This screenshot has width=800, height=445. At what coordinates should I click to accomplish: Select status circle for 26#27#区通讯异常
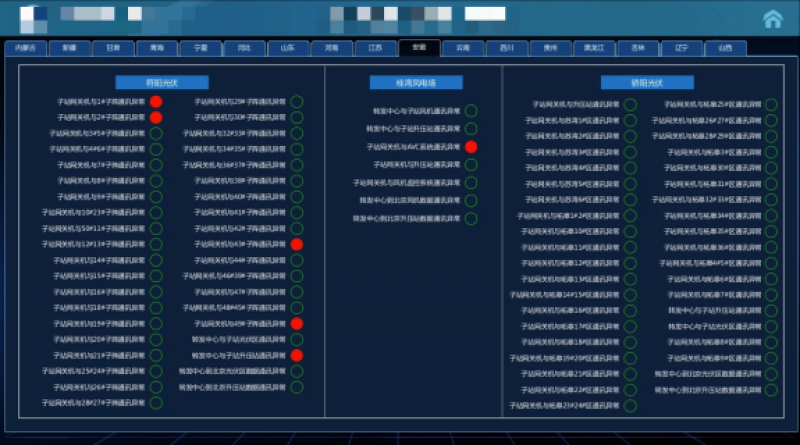click(771, 120)
